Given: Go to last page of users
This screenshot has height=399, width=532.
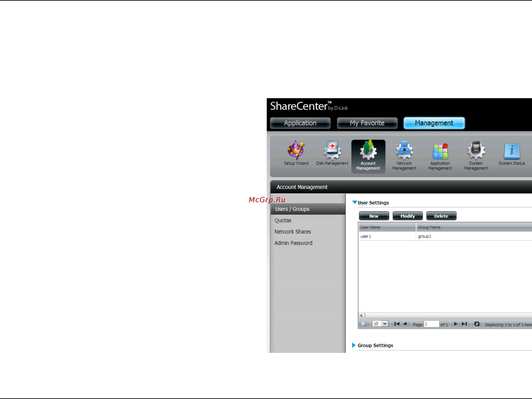Looking at the screenshot, I should pyautogui.click(x=464, y=324).
